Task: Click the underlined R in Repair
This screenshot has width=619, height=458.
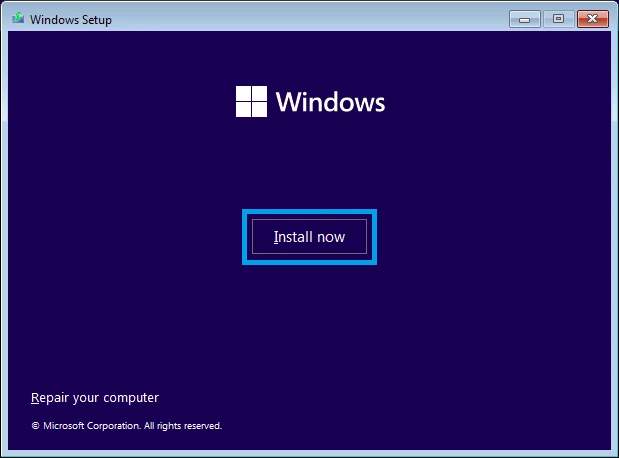Action: tap(35, 398)
